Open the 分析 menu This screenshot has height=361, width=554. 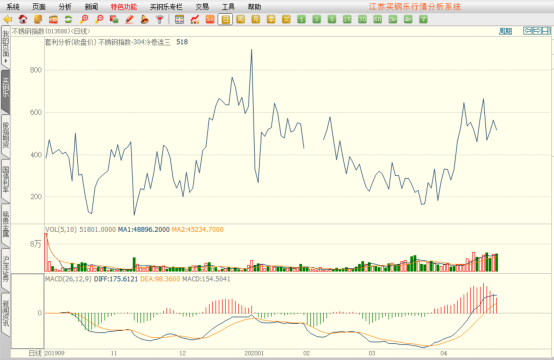point(65,7)
